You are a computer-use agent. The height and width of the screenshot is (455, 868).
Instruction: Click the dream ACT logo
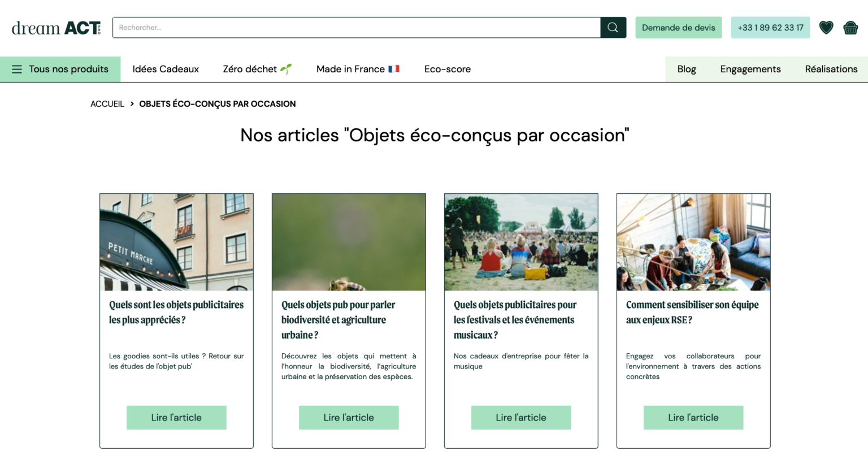tap(56, 28)
